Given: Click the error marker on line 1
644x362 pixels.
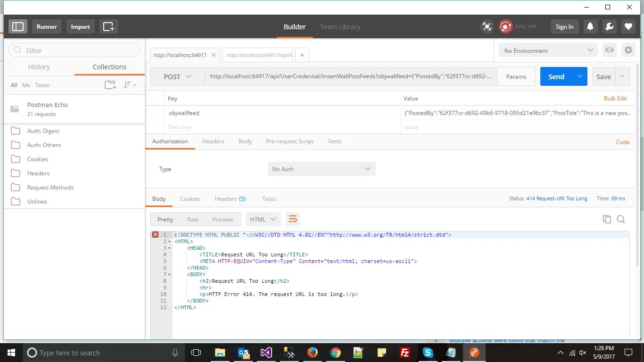Looking at the screenshot, I should tap(155, 234).
